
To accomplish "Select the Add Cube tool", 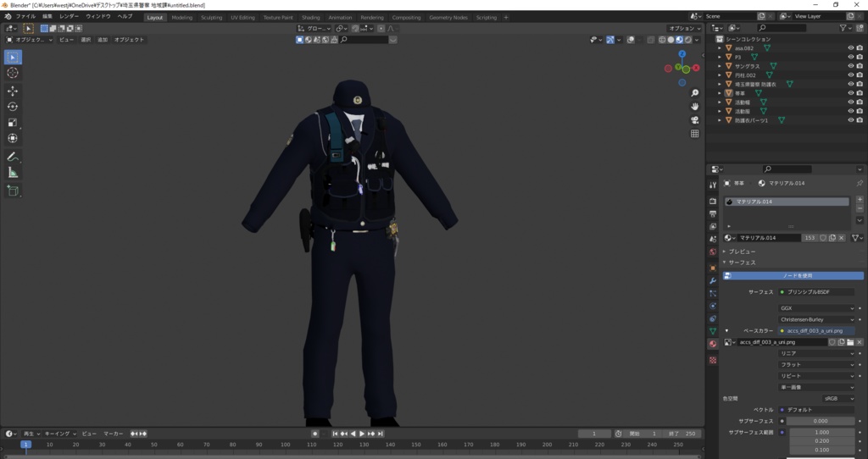I will coord(13,191).
